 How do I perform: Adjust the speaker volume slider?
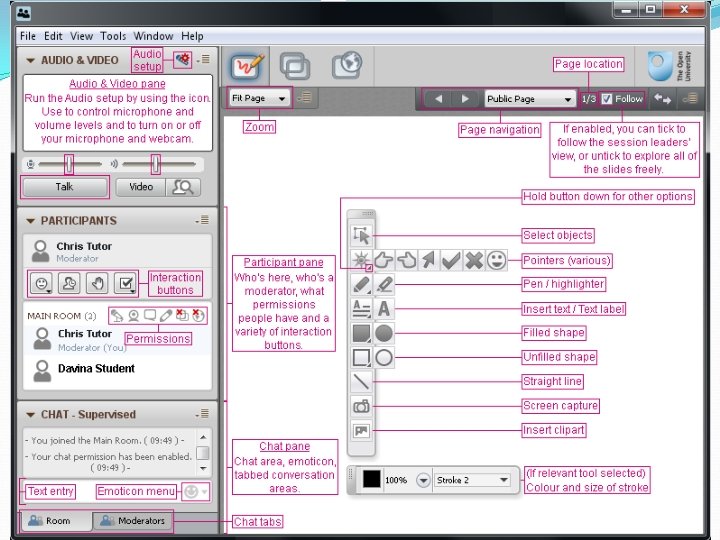[x=156, y=164]
